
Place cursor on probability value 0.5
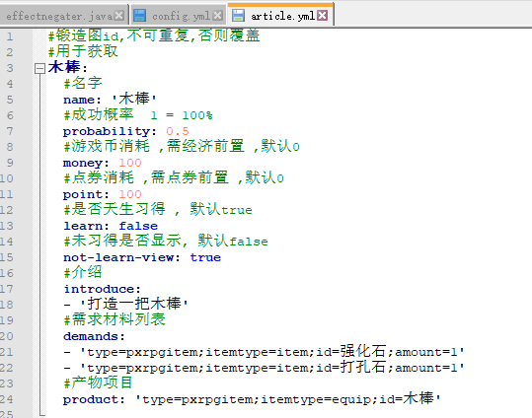(178, 131)
